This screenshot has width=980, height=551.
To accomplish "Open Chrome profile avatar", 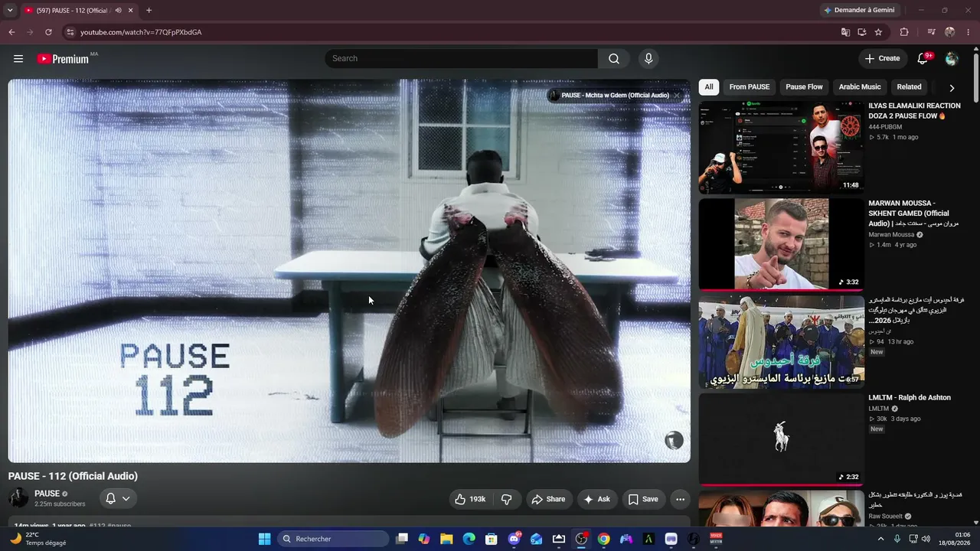I will click(x=950, y=32).
